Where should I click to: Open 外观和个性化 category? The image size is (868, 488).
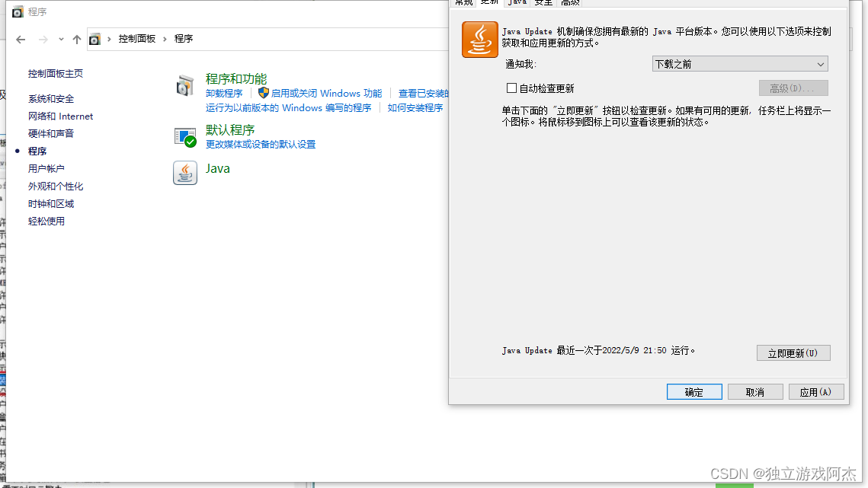56,187
